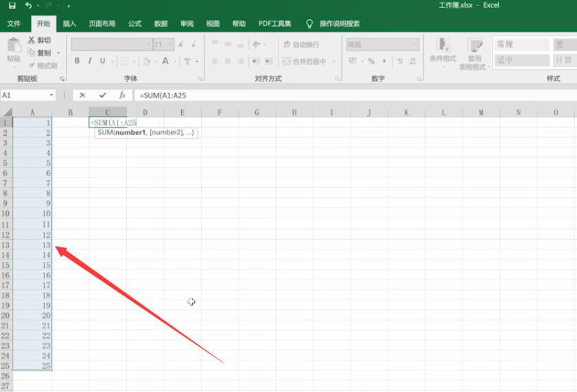Viewport: 577px width, 392px height.
Task: Click the Undo arrow icon
Action: click(x=28, y=5)
